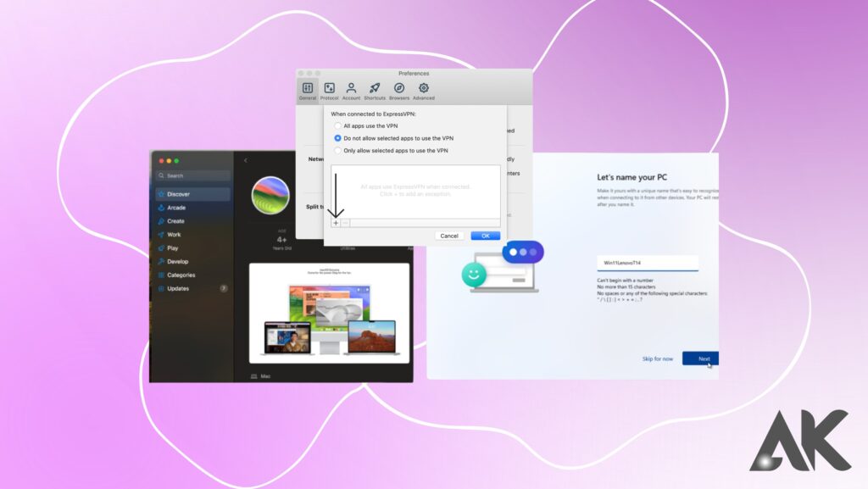Image resolution: width=868 pixels, height=489 pixels.
Task: Click the PC name input field
Action: tap(647, 264)
